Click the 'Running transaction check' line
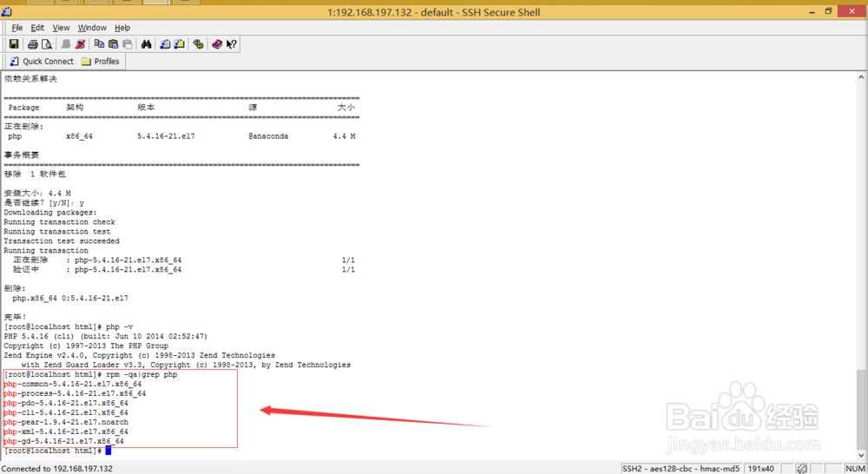868x474 pixels. tap(59, 221)
